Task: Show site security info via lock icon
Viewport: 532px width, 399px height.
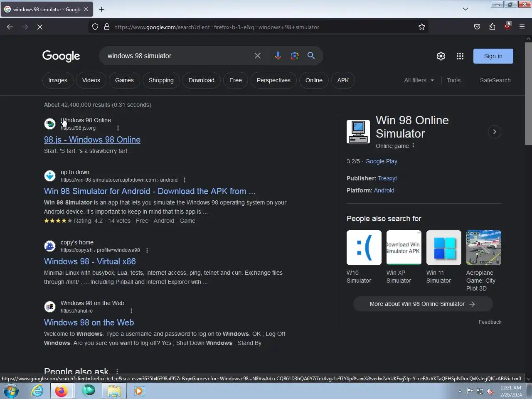Action: [x=107, y=27]
